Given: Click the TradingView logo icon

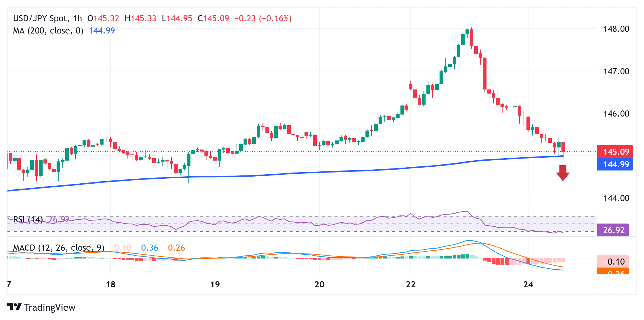Looking at the screenshot, I should point(14,307).
